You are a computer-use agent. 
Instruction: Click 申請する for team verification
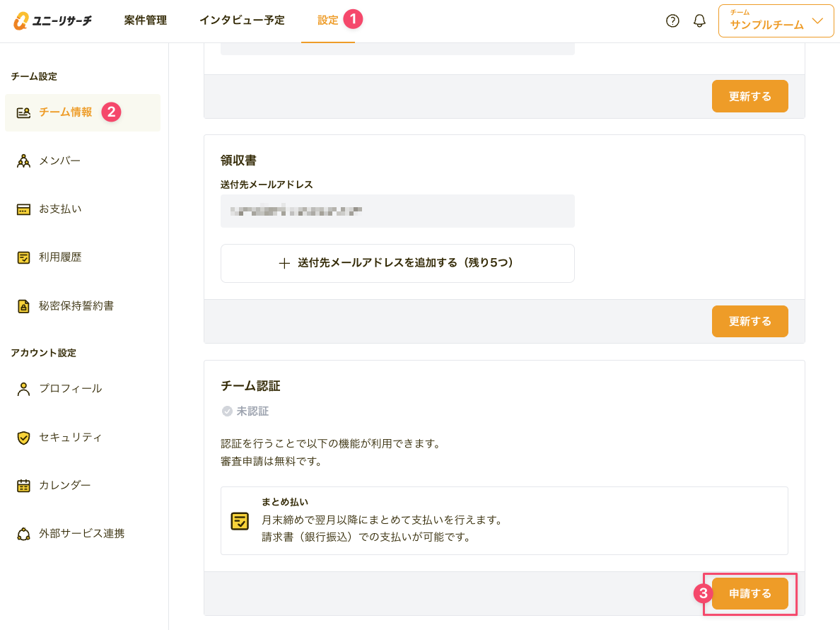pos(749,594)
